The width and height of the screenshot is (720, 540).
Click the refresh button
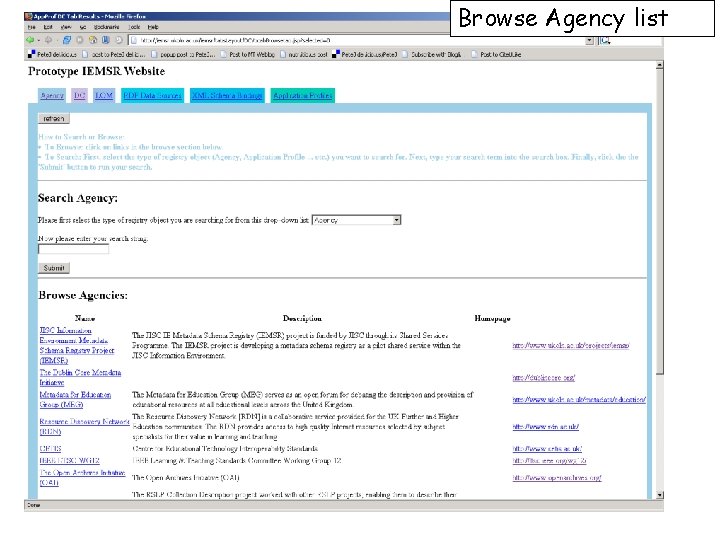pos(54,118)
